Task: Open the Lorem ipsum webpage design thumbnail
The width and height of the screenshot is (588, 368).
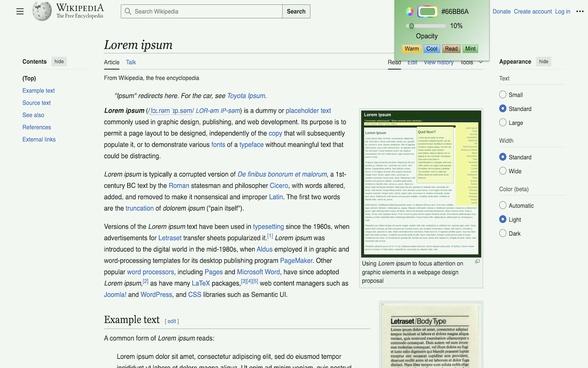Action: click(x=421, y=184)
